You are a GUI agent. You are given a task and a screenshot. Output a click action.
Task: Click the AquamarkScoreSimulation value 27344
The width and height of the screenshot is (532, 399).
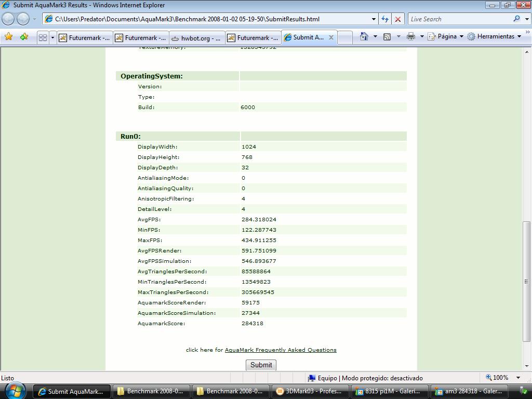pos(250,313)
